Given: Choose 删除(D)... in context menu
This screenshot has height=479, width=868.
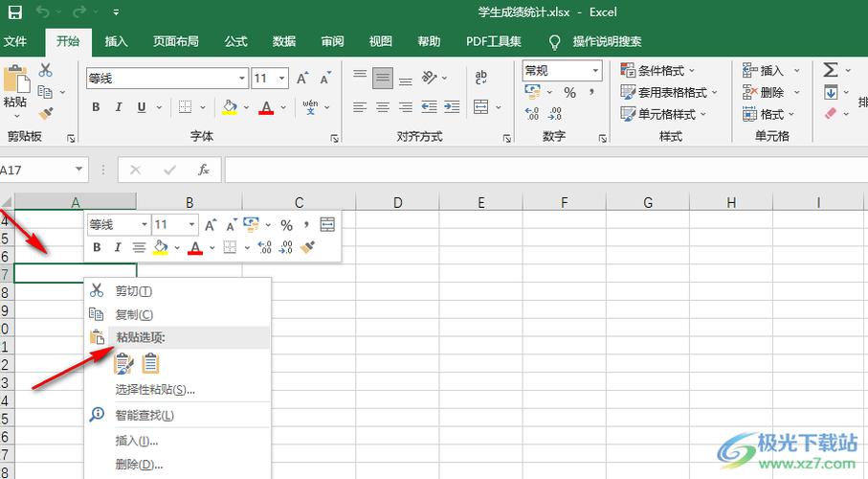Looking at the screenshot, I should (177, 465).
